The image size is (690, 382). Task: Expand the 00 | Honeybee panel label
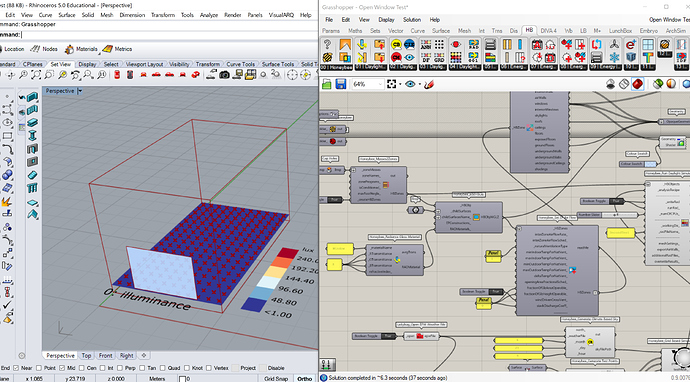336,67
